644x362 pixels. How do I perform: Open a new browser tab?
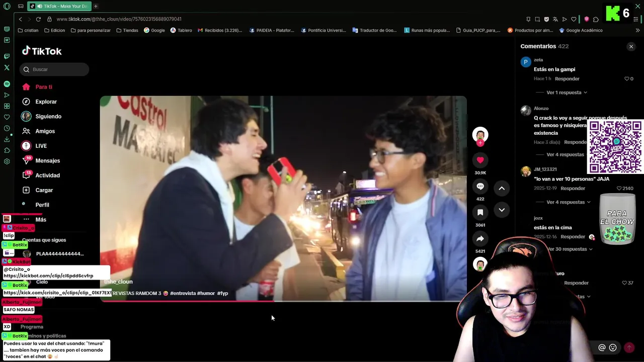click(x=96, y=6)
